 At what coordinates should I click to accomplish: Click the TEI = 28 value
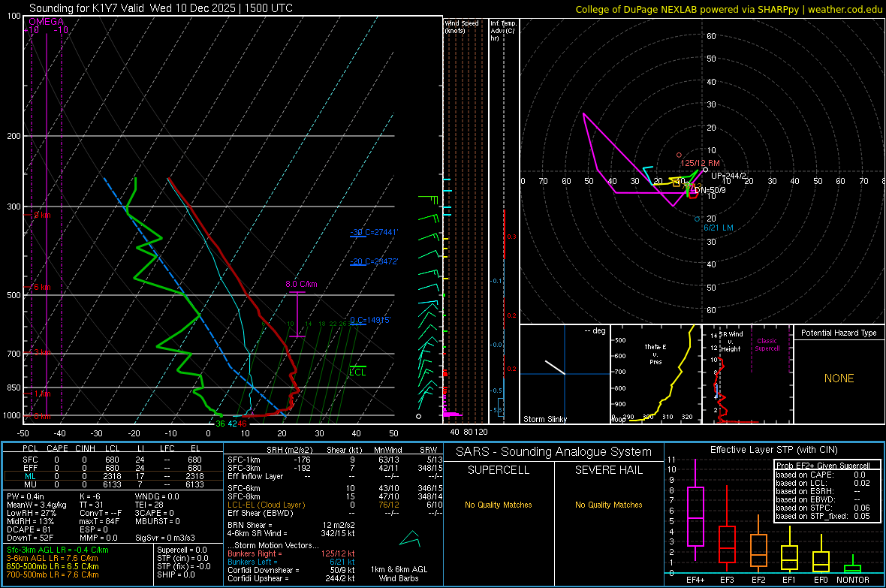point(149,505)
